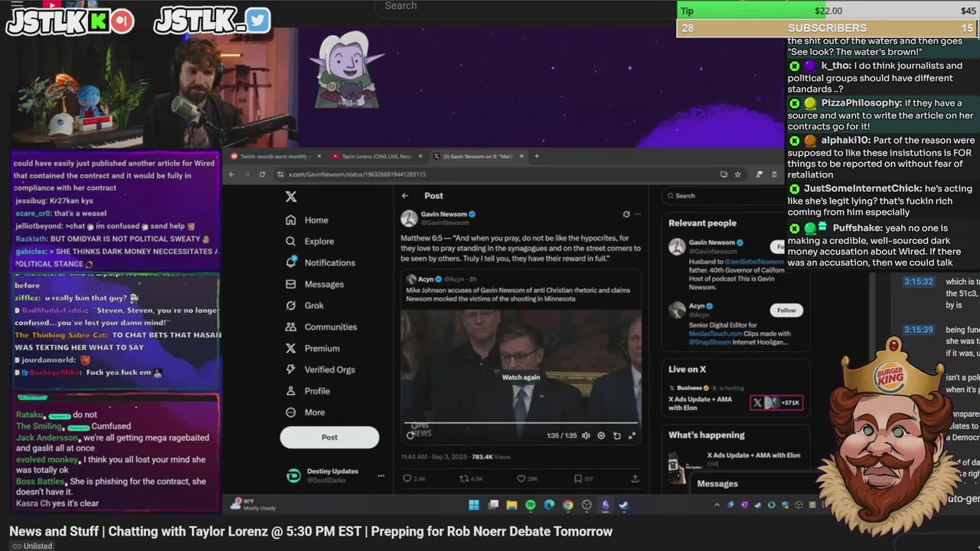Open video settings gear icon
The image size is (980, 551).
coord(601,435)
